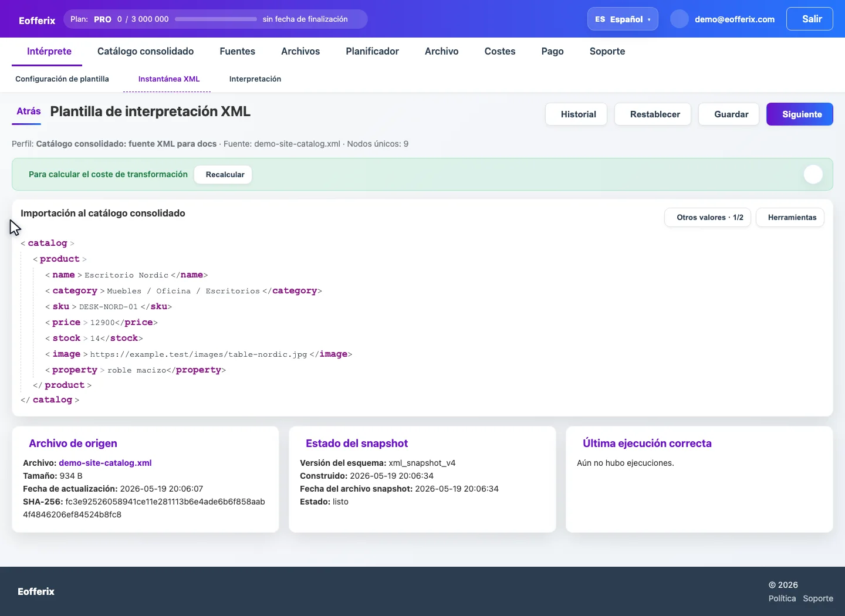Click the 'Estado: listo' status text
845x616 pixels.
pyautogui.click(x=324, y=502)
